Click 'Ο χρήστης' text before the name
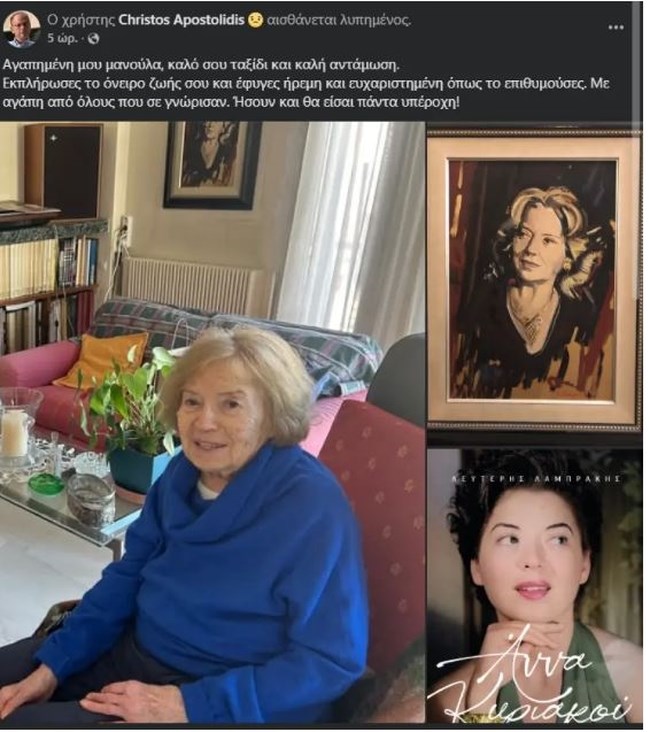Screen dimensions: 650x732 [81, 20]
